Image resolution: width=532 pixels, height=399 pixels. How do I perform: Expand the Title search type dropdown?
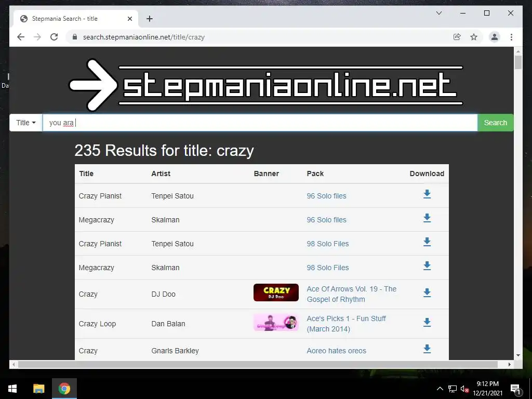[x=26, y=123]
